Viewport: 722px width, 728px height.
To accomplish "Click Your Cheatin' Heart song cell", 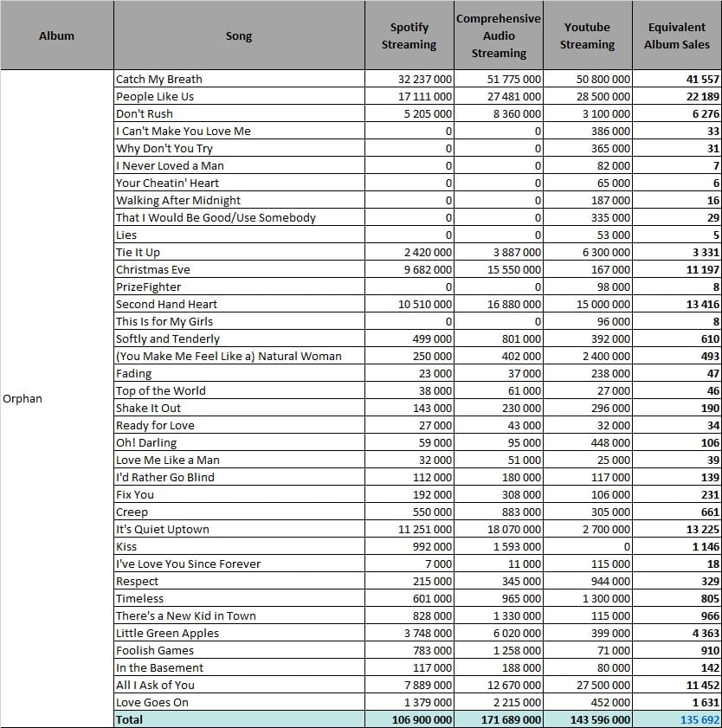I will coord(239,183).
